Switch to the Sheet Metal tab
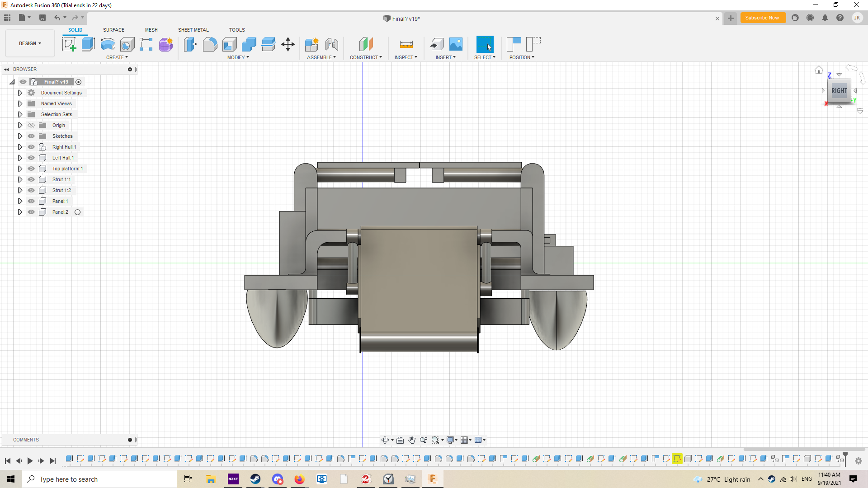868x488 pixels. coord(193,30)
